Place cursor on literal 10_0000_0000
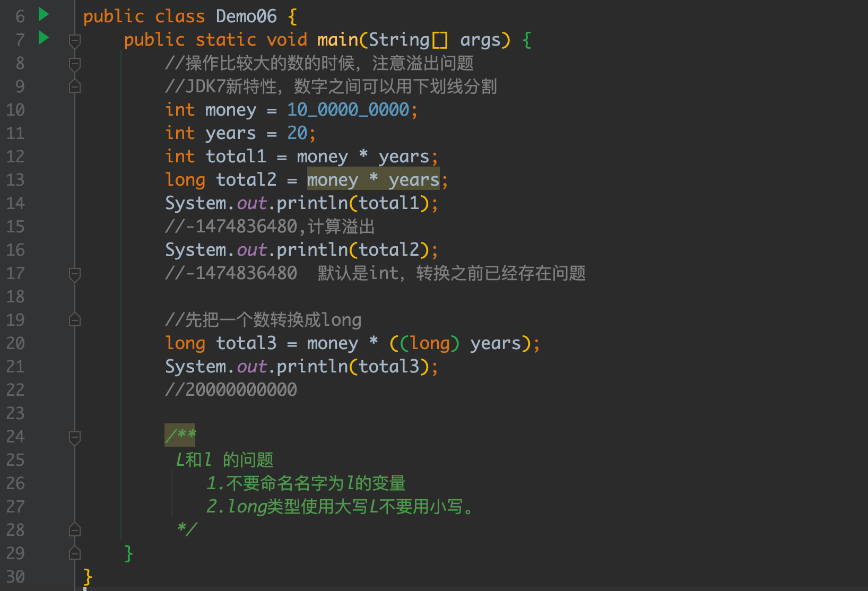 (x=348, y=110)
